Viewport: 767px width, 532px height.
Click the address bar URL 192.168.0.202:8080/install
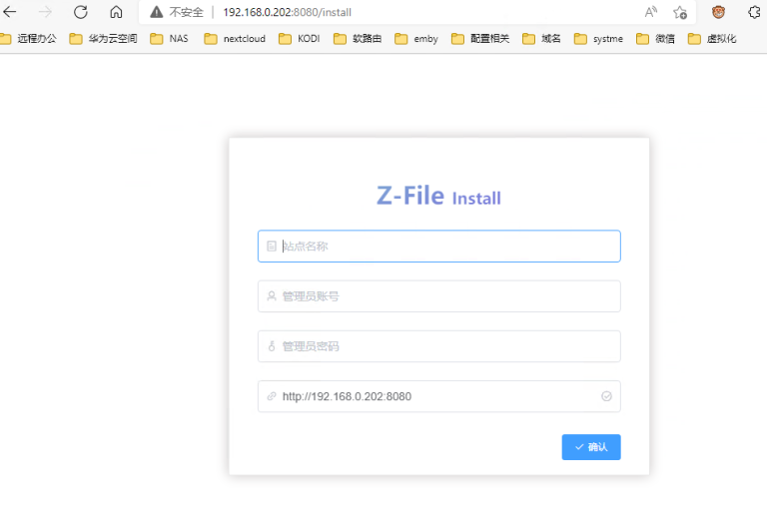pyautogui.click(x=288, y=12)
